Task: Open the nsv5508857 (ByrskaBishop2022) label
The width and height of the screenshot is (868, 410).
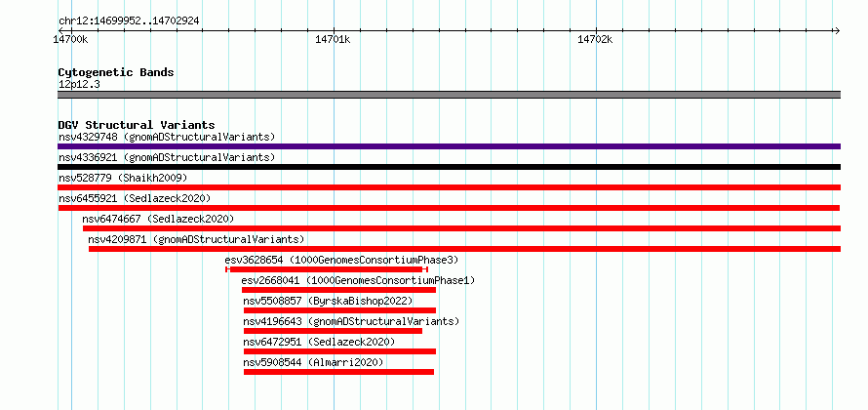Action: (x=329, y=301)
